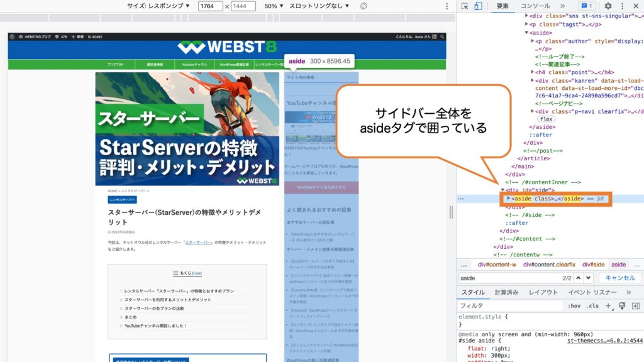Click the admin bar search magnifier icon
This screenshot has width=644, height=362.
(x=442, y=36)
